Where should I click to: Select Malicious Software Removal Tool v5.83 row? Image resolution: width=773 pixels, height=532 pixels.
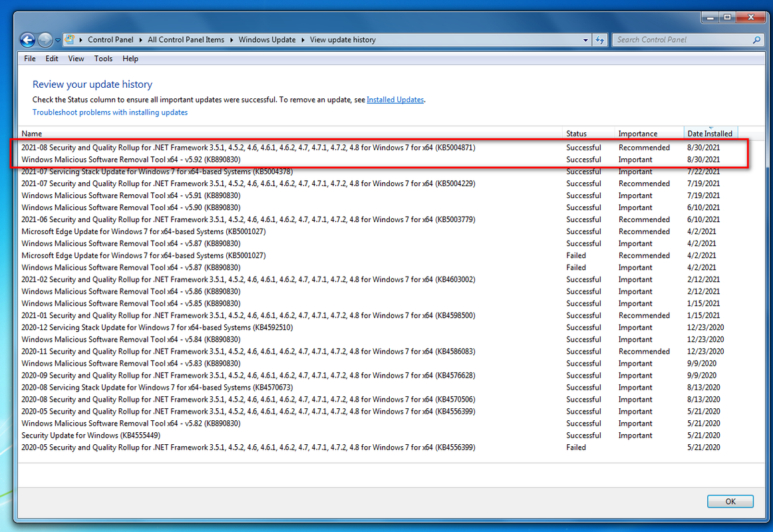pos(379,363)
